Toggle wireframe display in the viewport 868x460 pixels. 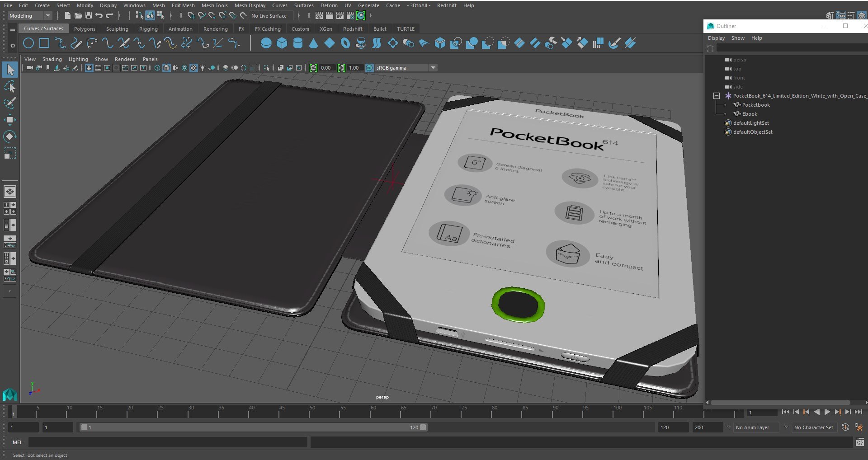pos(157,68)
